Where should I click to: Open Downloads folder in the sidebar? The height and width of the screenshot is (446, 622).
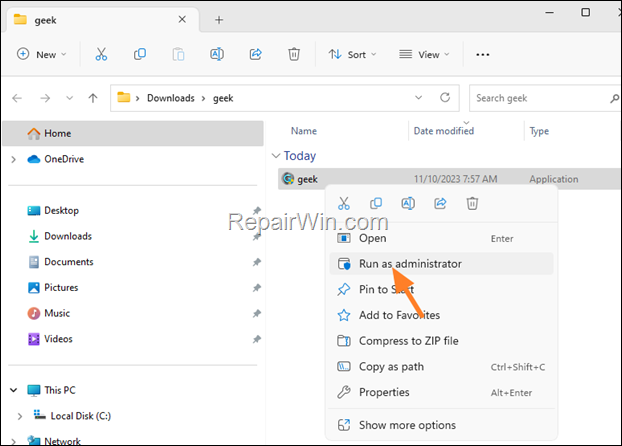67,236
